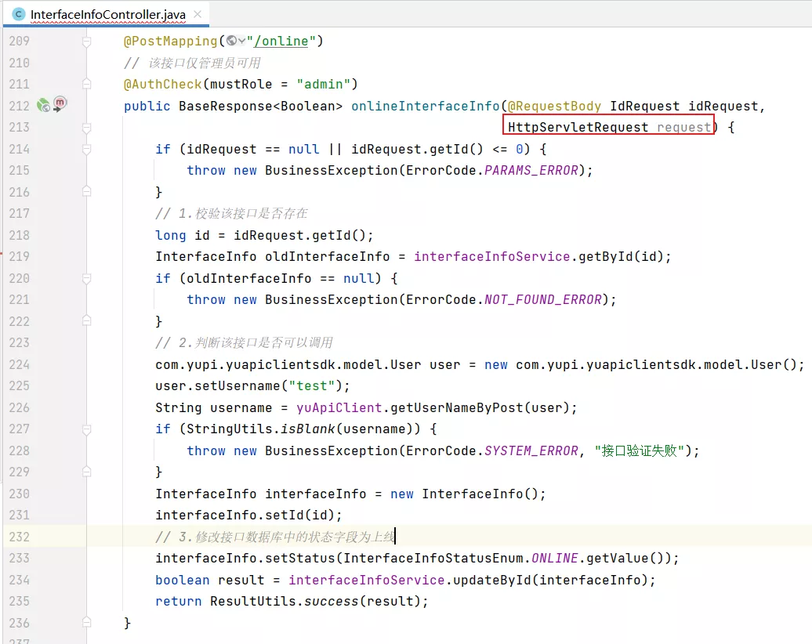Viewport: 812px width, 644px height.
Task: Collapse the if-block fold marker at line 220
Action: coord(87,278)
